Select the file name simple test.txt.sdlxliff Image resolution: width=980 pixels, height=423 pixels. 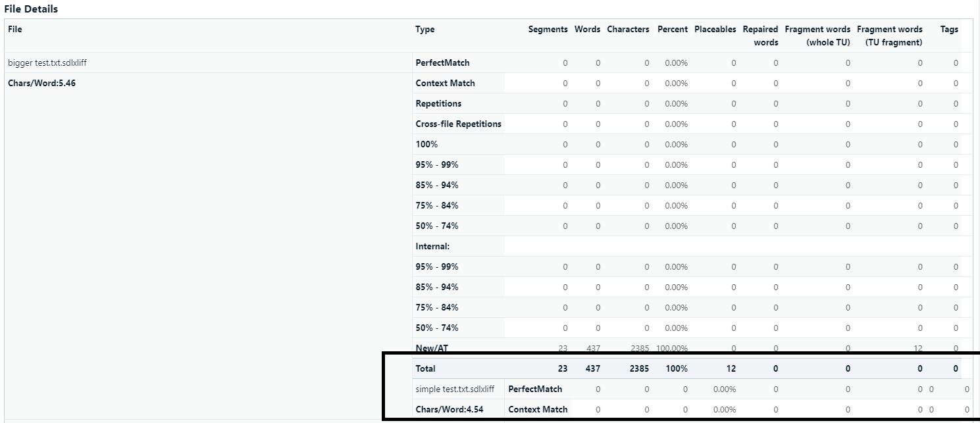[x=454, y=389]
